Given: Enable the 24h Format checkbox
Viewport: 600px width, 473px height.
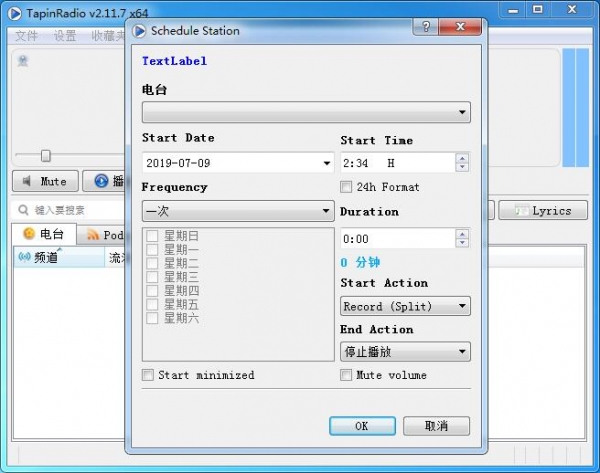Looking at the screenshot, I should (x=346, y=187).
